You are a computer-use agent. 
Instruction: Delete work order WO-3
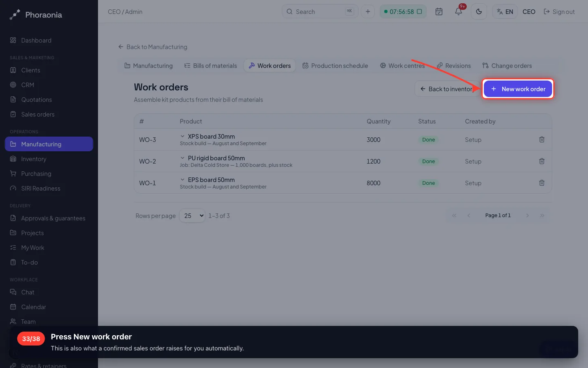coord(542,139)
